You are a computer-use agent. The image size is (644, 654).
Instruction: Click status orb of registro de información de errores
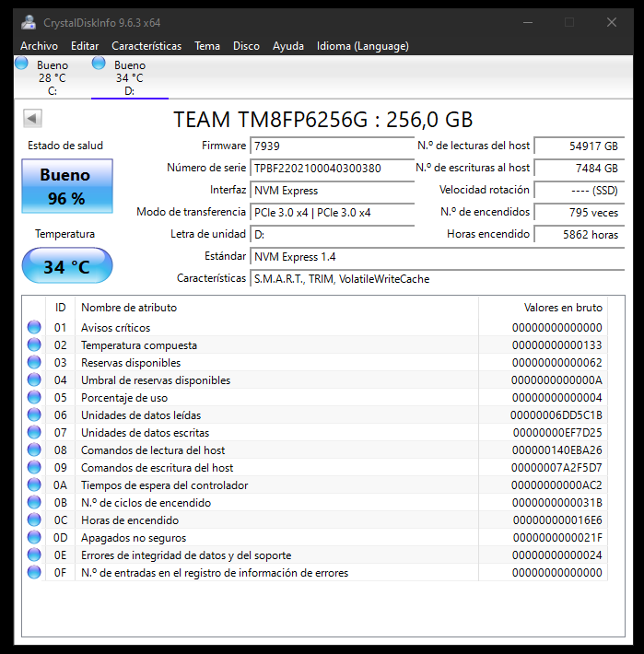[x=34, y=573]
